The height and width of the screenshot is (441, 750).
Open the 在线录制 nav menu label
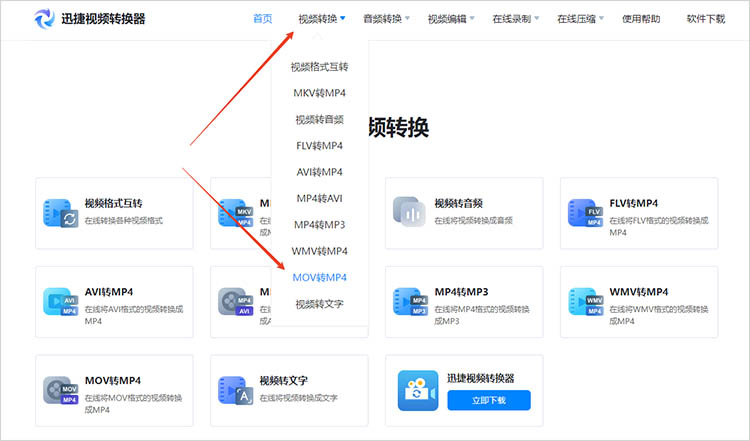512,19
